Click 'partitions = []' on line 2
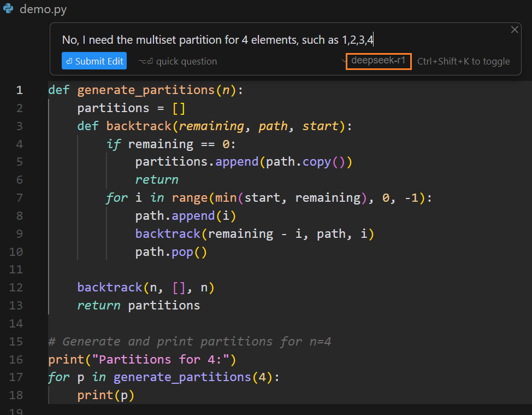This screenshot has width=532, height=415. tap(131, 108)
